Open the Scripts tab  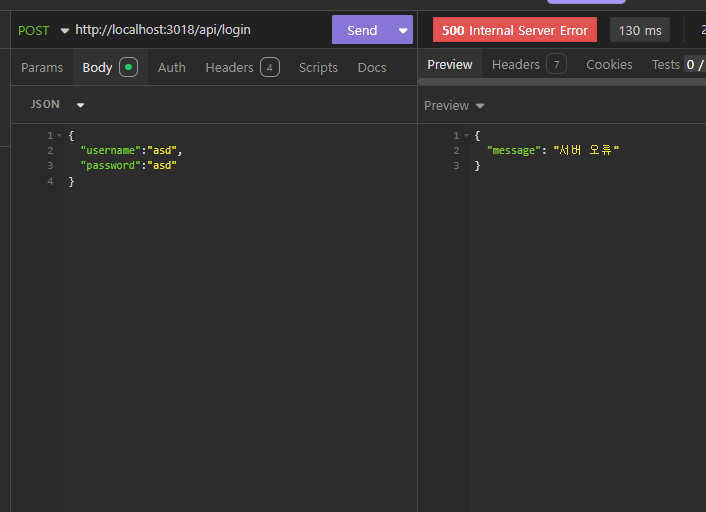coord(318,68)
